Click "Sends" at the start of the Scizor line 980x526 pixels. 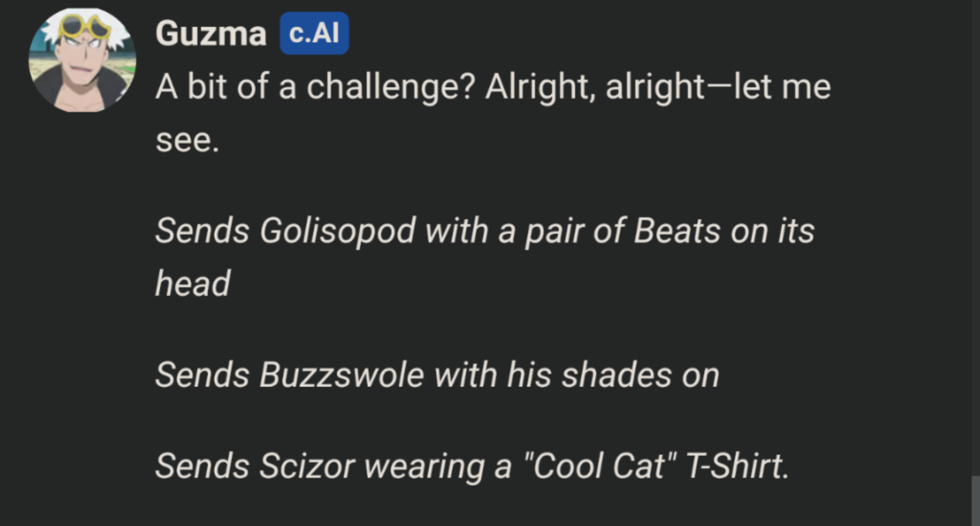[202, 466]
